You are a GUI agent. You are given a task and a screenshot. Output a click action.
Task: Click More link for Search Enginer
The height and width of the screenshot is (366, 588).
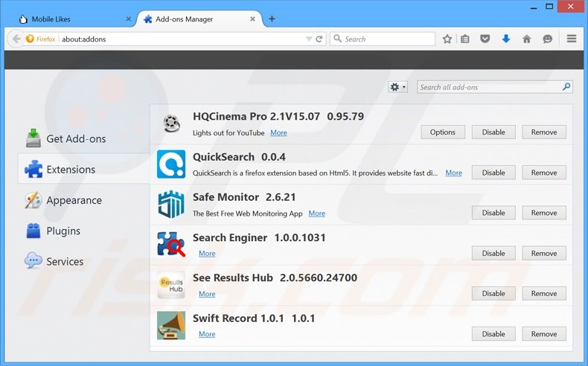(207, 254)
